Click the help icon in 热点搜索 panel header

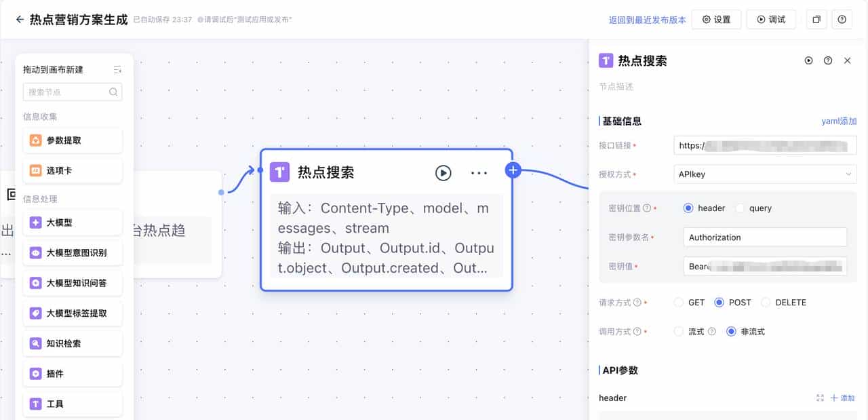coord(828,60)
